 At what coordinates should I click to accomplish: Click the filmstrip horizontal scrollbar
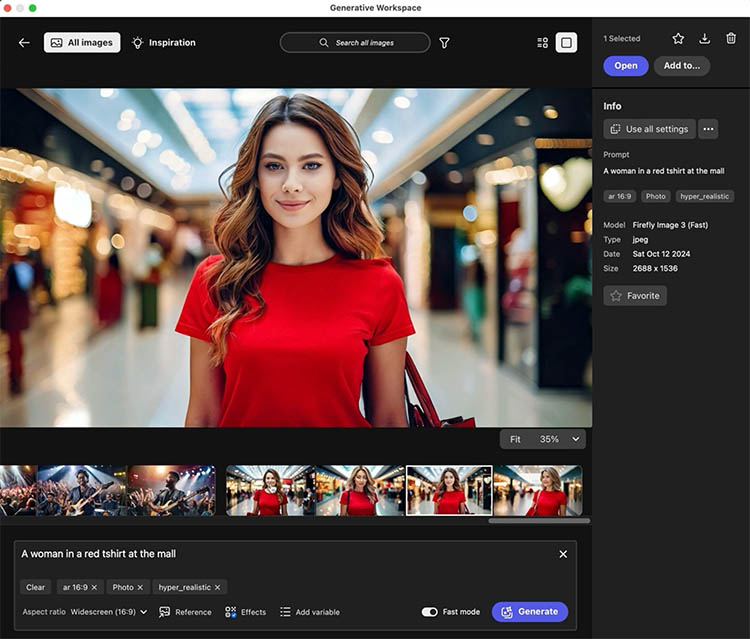pos(539,521)
